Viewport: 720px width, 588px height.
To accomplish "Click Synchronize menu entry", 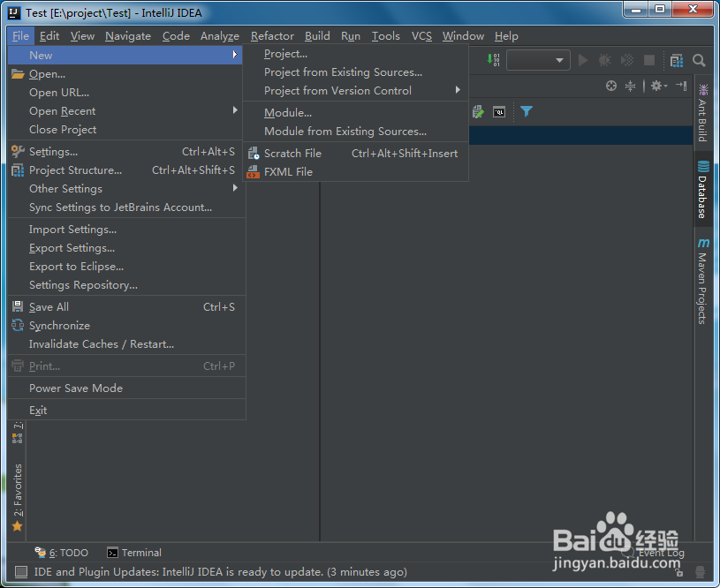I will pos(125,326).
